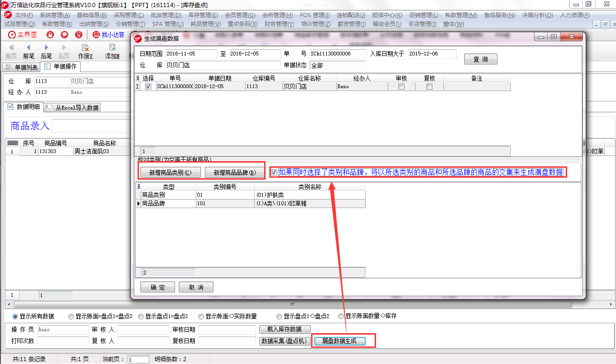The width and height of the screenshot is (616, 364).
Task: Click 数据采集(盘点机) button
Action: click(285, 341)
